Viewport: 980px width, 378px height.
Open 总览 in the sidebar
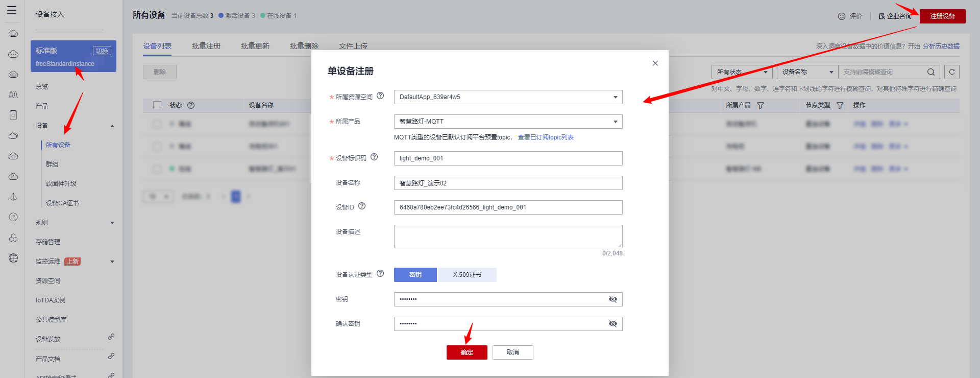click(x=42, y=87)
